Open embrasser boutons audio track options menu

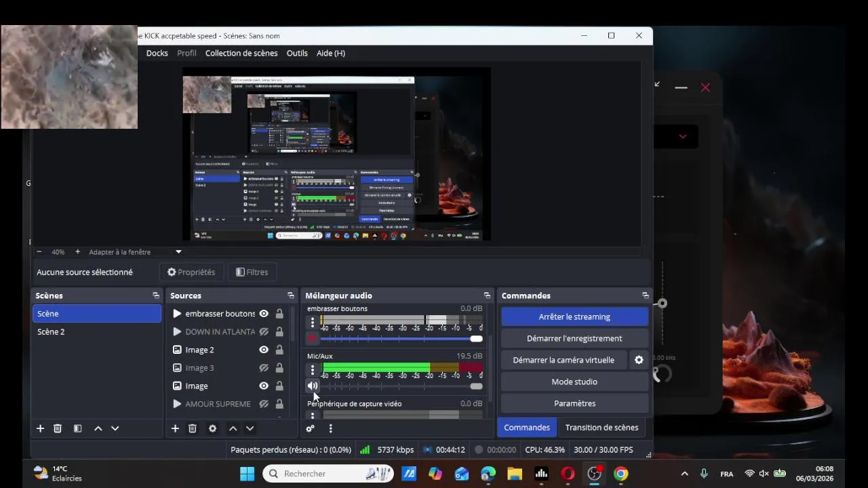coord(313,323)
